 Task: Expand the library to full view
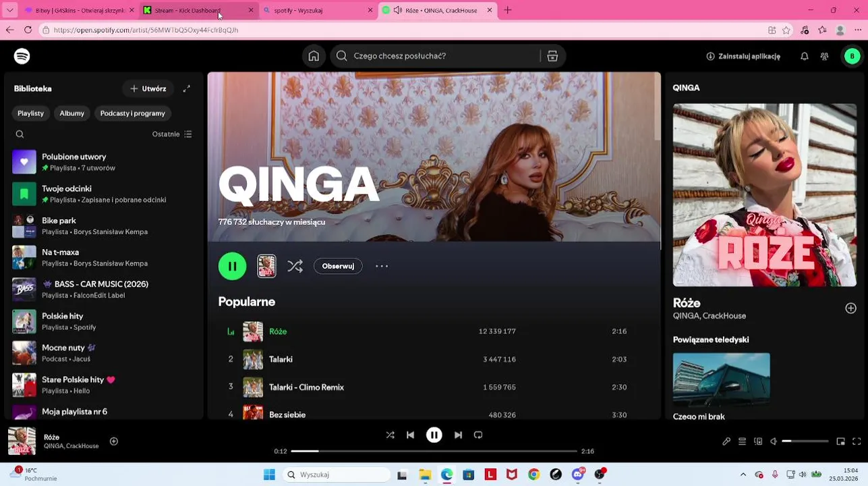187,88
